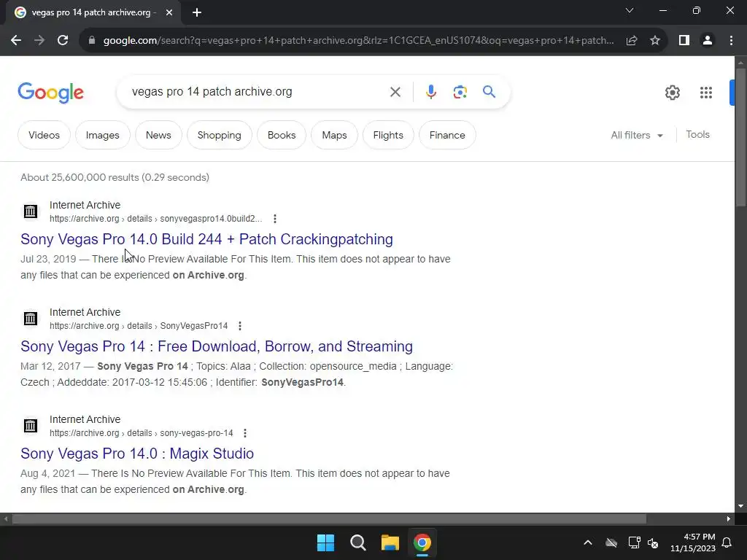747x560 pixels.
Task: Open options for SonyVegasPro14 result
Action: pyautogui.click(x=240, y=326)
